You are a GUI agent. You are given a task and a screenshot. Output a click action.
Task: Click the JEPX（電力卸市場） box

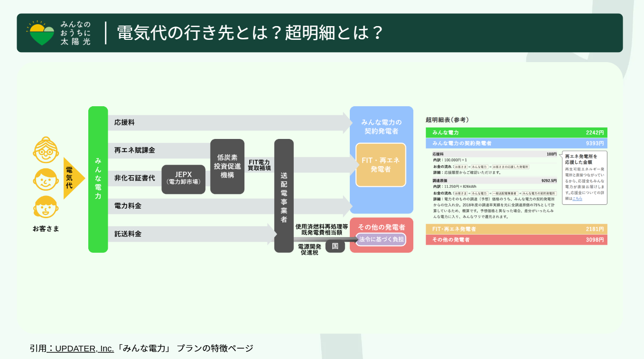click(x=183, y=179)
